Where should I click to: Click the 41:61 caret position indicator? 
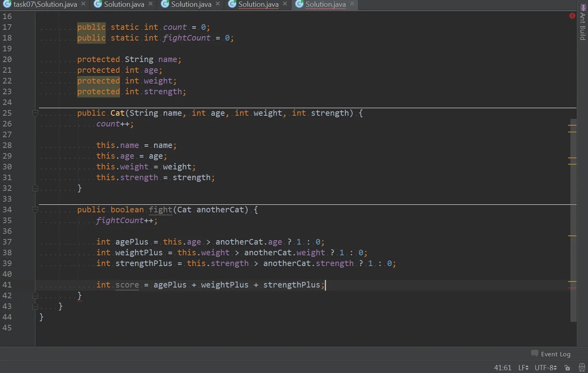tap(502, 367)
